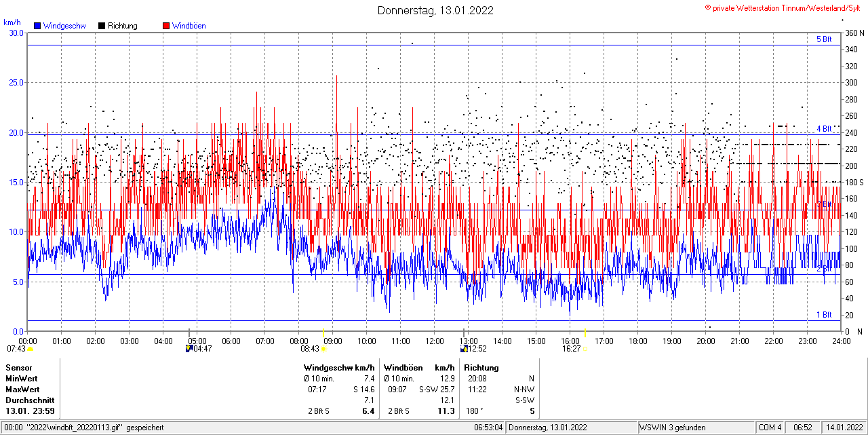Click the blue Windgeschw legend swatch
The height and width of the screenshot is (435, 868).
click(37, 26)
